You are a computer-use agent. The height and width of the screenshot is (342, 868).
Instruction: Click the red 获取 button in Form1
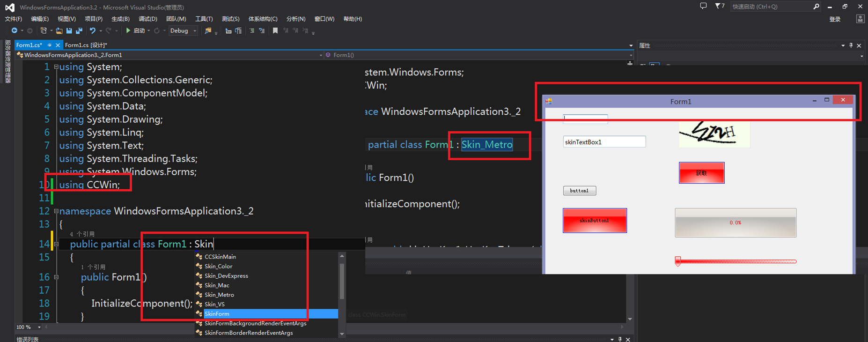701,173
